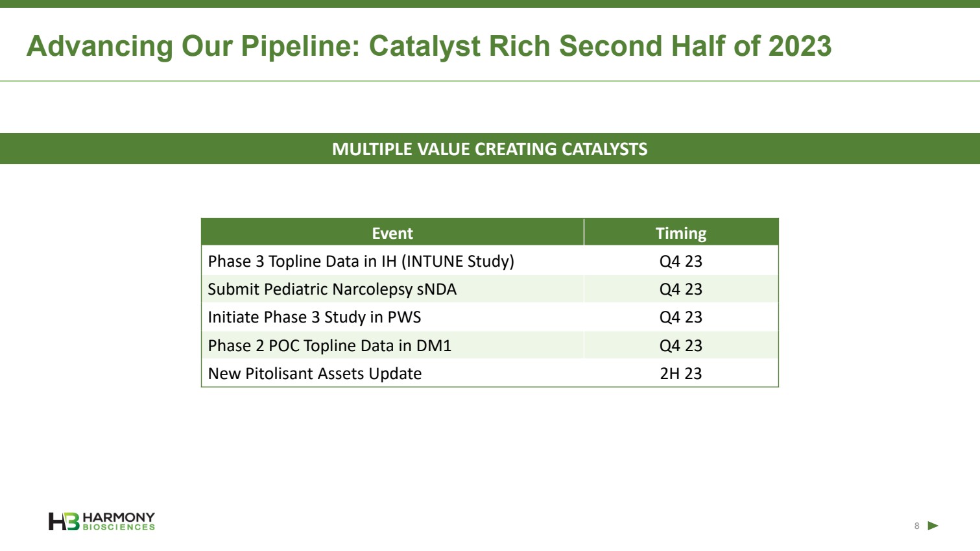This screenshot has width=980, height=551.
Task: Click Q4 23 timing for INTUNE Study
Action: 680,261
